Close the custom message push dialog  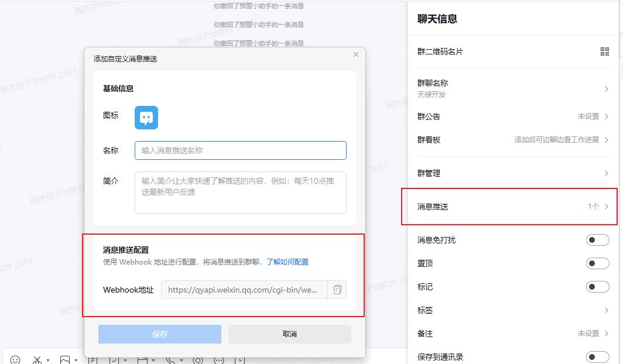[x=355, y=54]
